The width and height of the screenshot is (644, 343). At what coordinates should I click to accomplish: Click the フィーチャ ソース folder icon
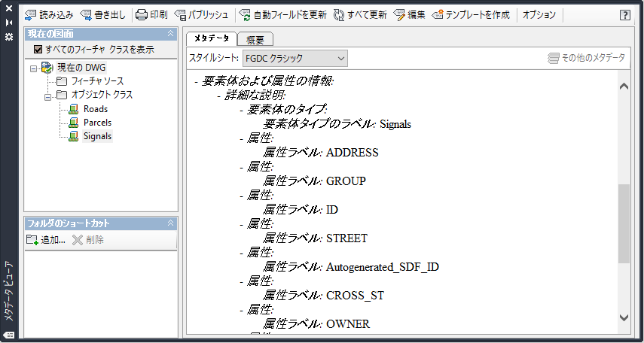click(62, 81)
